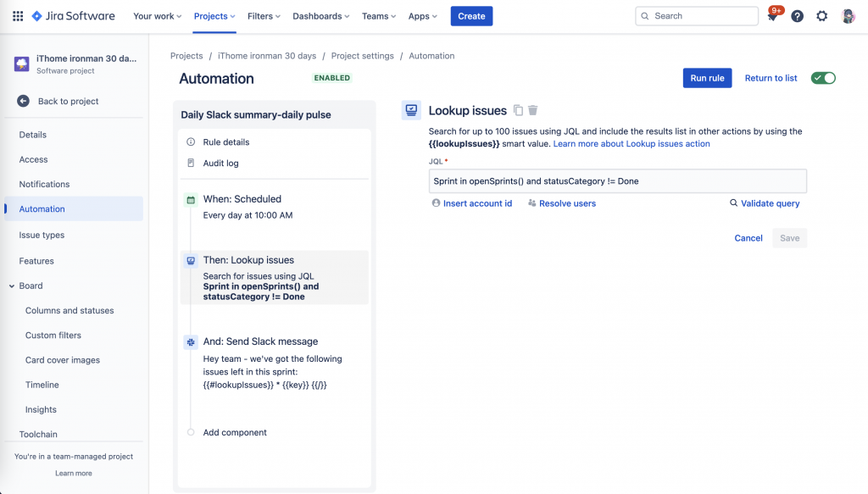
Task: Open the app switcher grid icon
Action: click(18, 16)
